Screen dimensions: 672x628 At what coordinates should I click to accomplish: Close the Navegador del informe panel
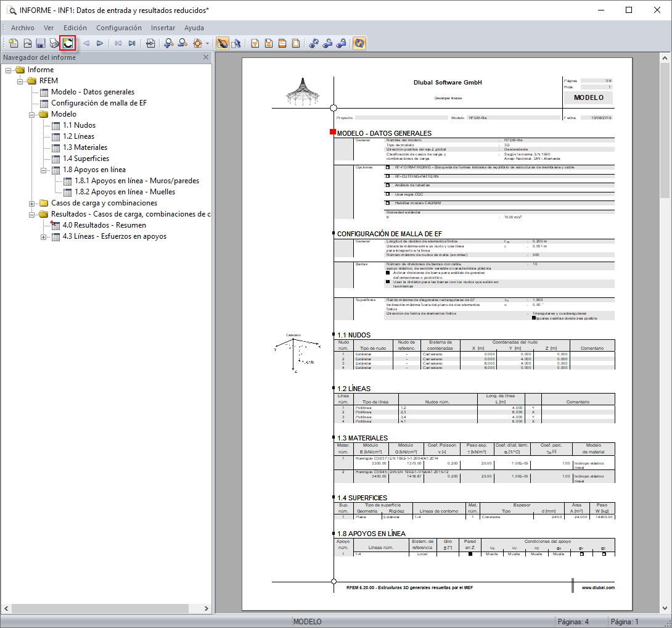point(206,57)
